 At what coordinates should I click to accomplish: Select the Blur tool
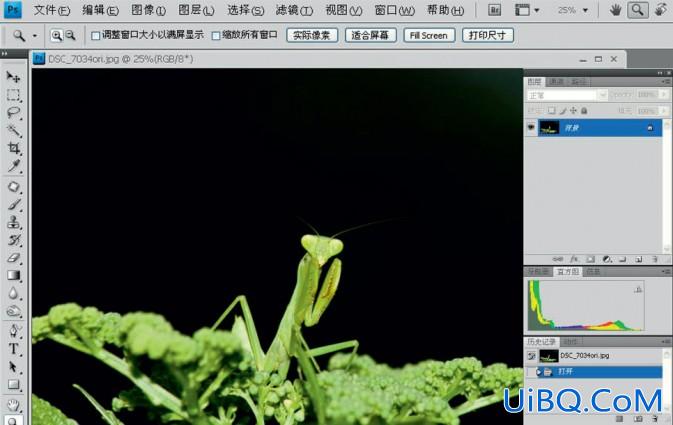click(13, 293)
